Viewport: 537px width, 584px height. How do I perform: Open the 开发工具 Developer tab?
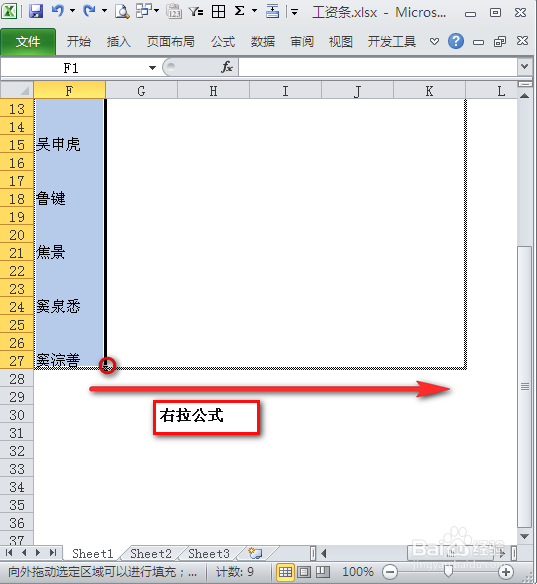click(x=391, y=41)
